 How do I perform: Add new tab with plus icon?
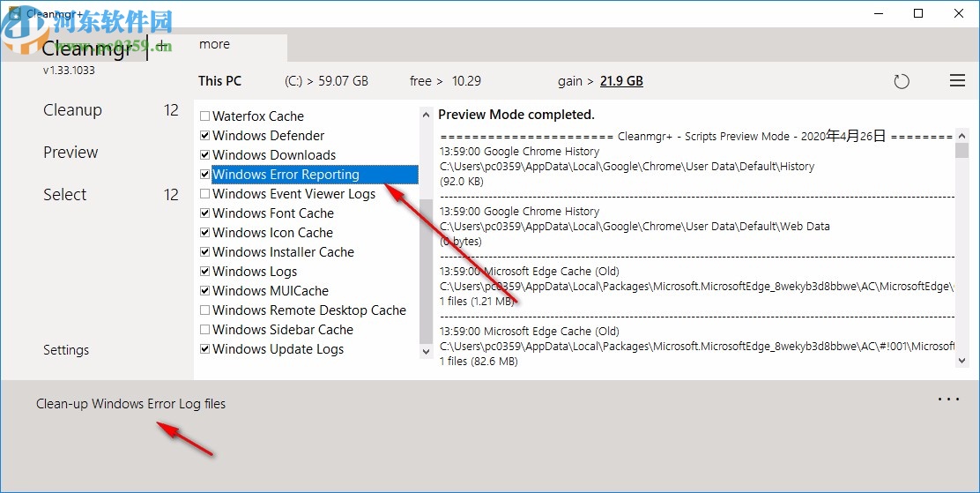[x=161, y=46]
